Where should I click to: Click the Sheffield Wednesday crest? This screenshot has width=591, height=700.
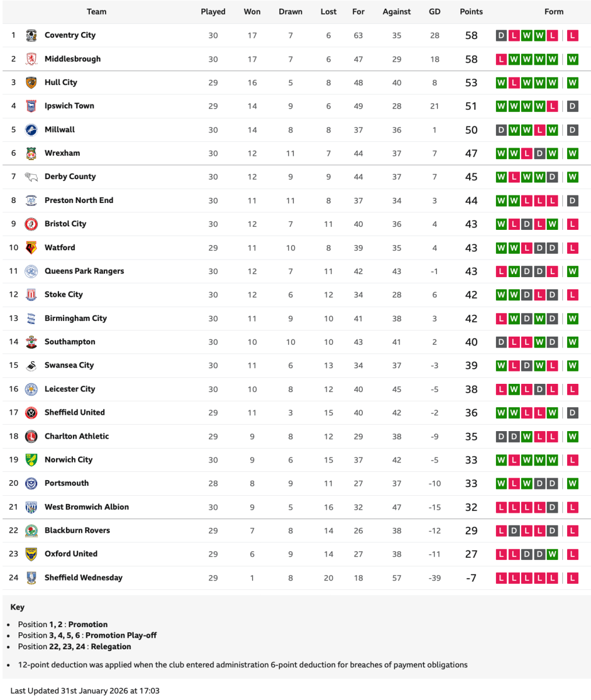point(32,577)
